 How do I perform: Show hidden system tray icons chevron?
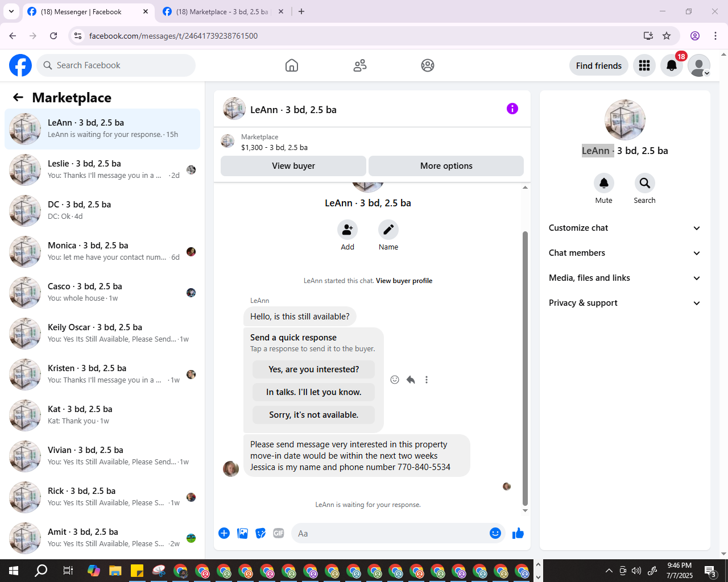(x=609, y=571)
